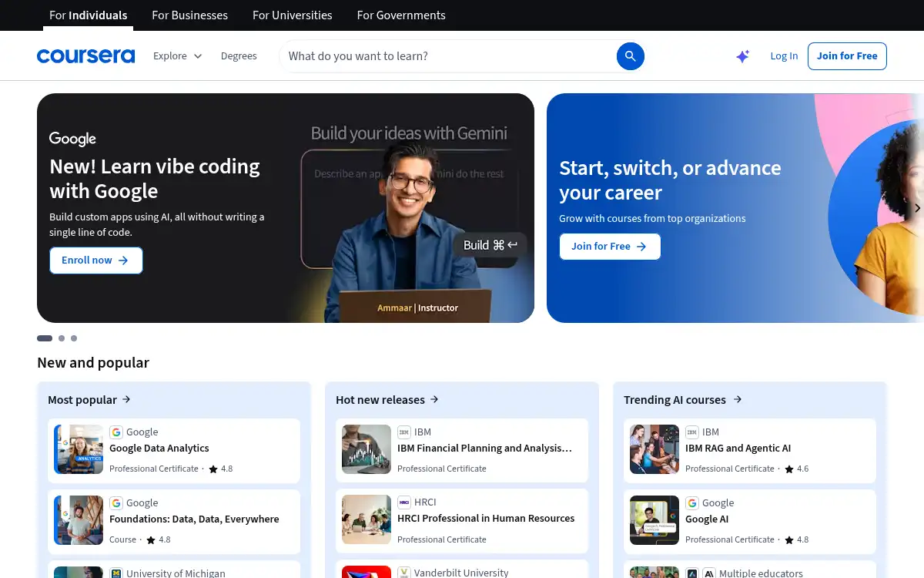Click Join for Free on the career banner
924x578 pixels.
[x=610, y=247]
